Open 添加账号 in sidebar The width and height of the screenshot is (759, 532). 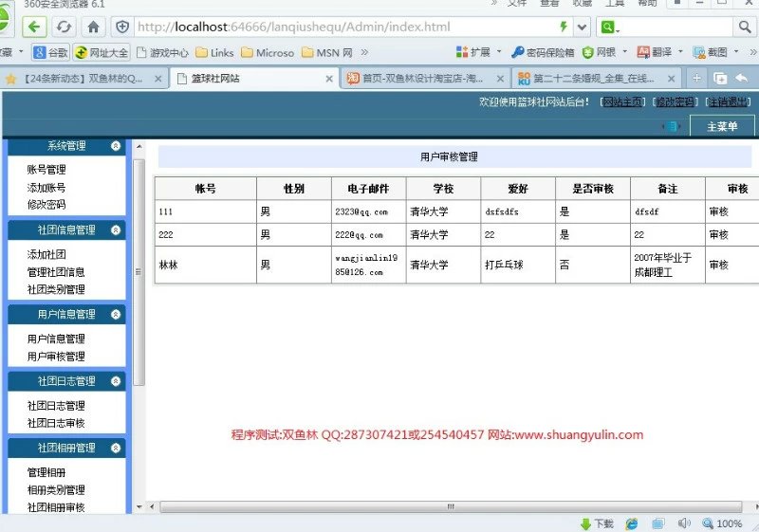pyautogui.click(x=46, y=187)
